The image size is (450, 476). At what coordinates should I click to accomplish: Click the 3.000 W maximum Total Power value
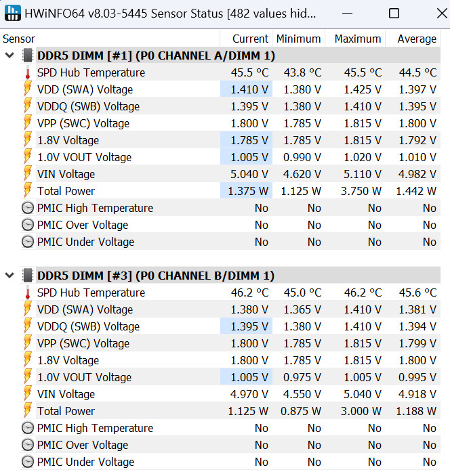tap(361, 412)
